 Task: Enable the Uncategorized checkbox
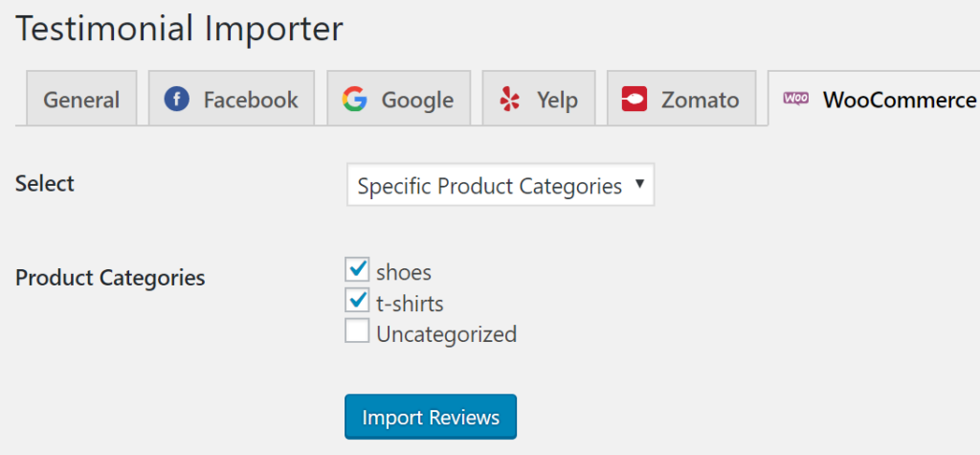[357, 331]
